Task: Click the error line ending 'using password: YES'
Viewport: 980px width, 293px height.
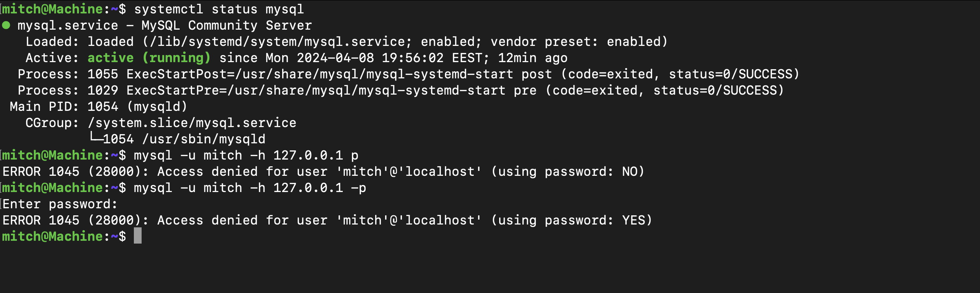Action: pyautogui.click(x=327, y=221)
